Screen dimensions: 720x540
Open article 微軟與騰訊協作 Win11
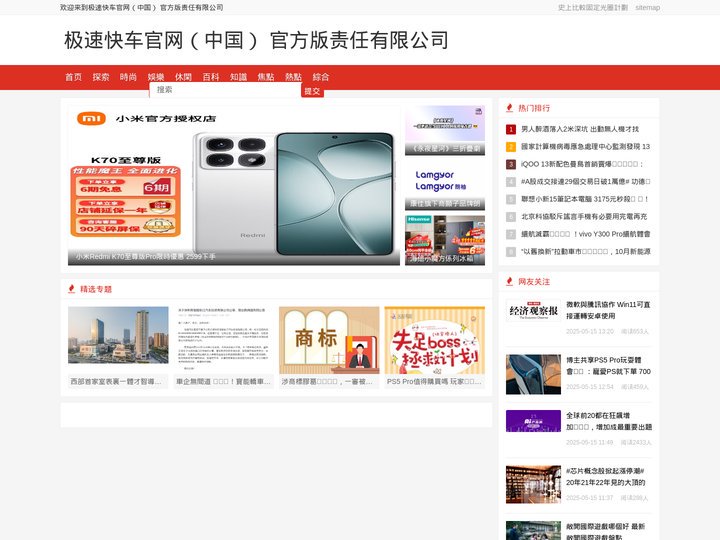(608, 310)
